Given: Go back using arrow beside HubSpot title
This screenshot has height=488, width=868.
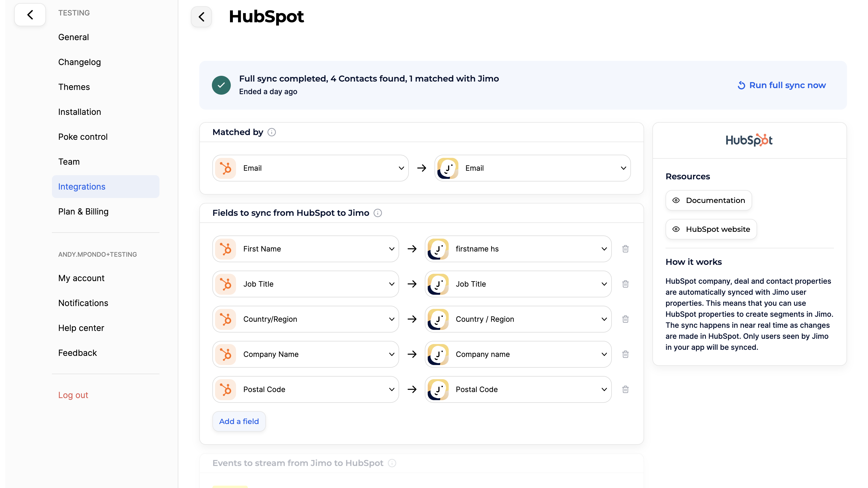Looking at the screenshot, I should (x=201, y=17).
